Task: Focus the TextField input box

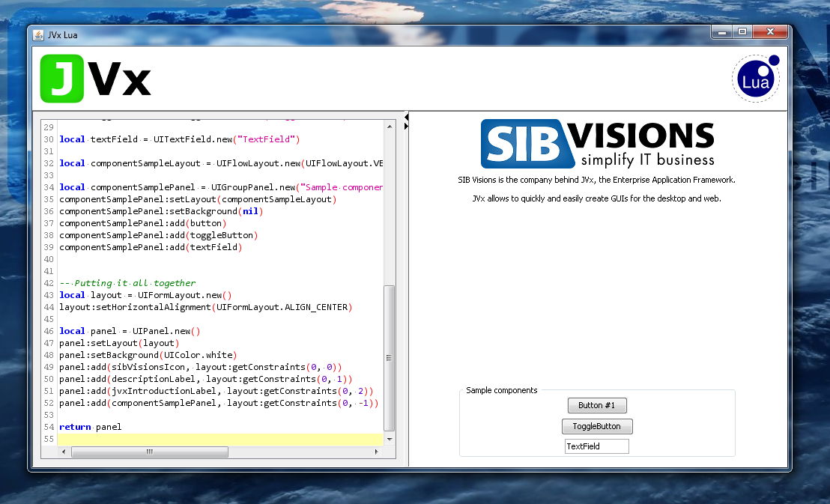Action: coord(597,446)
